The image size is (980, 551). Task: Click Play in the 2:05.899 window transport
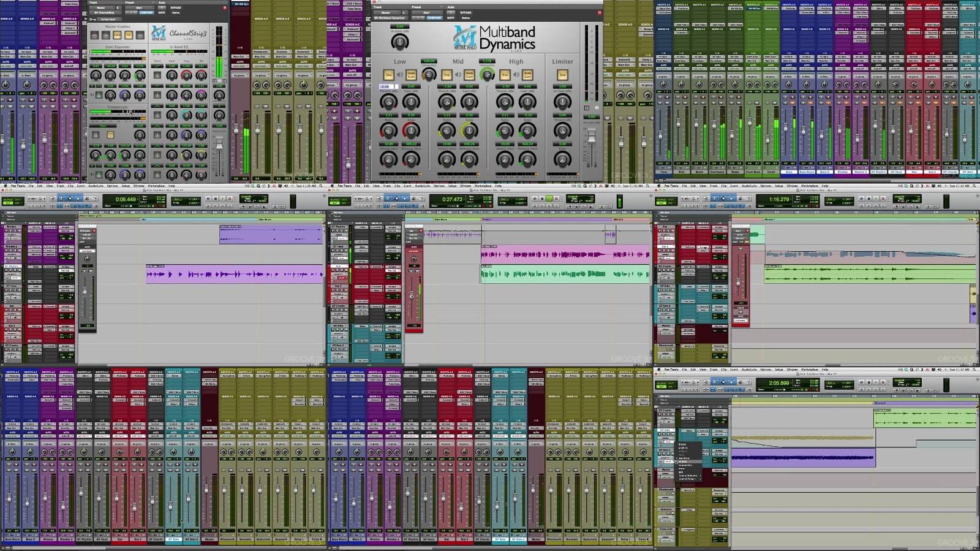point(876,382)
